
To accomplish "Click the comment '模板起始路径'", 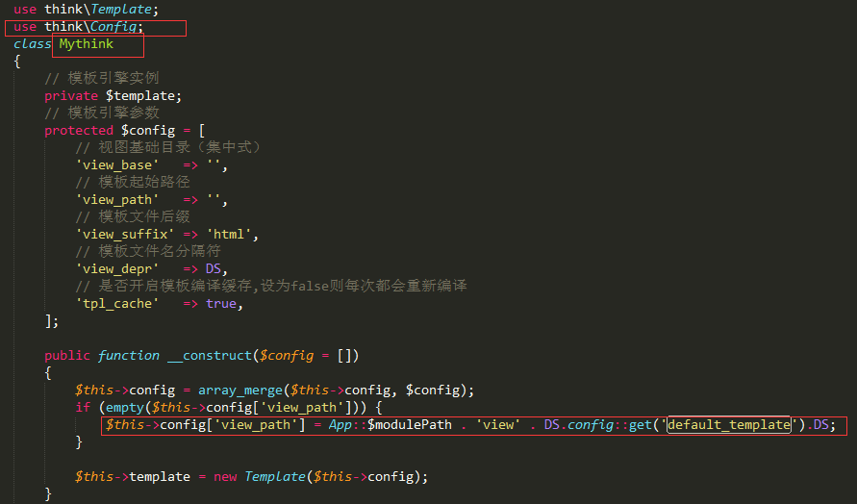I will 133,182.
